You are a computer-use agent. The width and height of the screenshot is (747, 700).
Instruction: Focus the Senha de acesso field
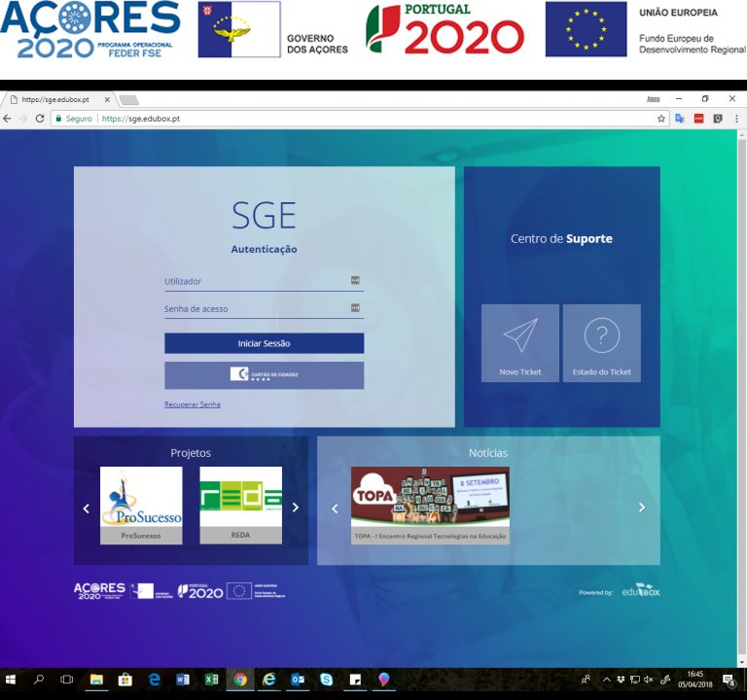[255, 309]
